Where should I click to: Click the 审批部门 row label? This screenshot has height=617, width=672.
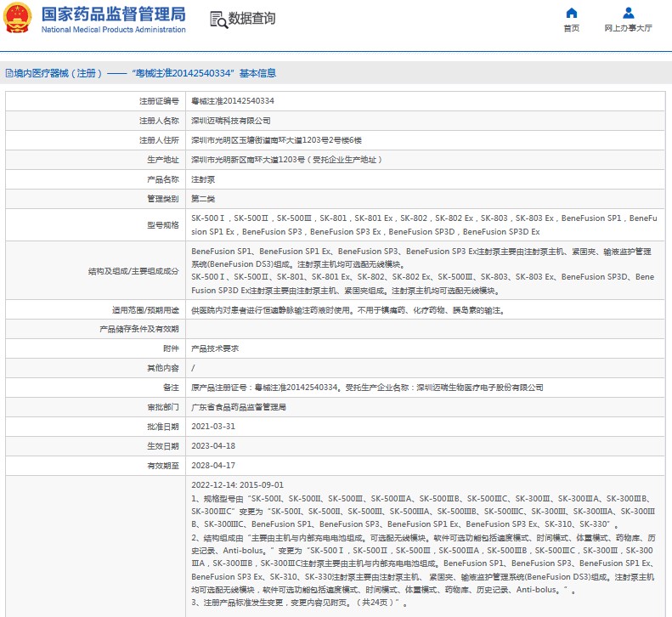coord(163,407)
